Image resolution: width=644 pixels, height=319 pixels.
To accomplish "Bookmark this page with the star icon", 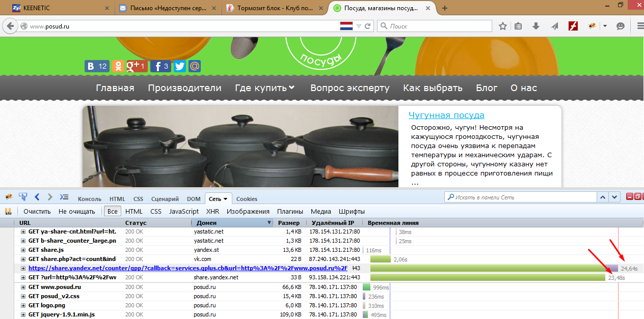I will coord(502,26).
